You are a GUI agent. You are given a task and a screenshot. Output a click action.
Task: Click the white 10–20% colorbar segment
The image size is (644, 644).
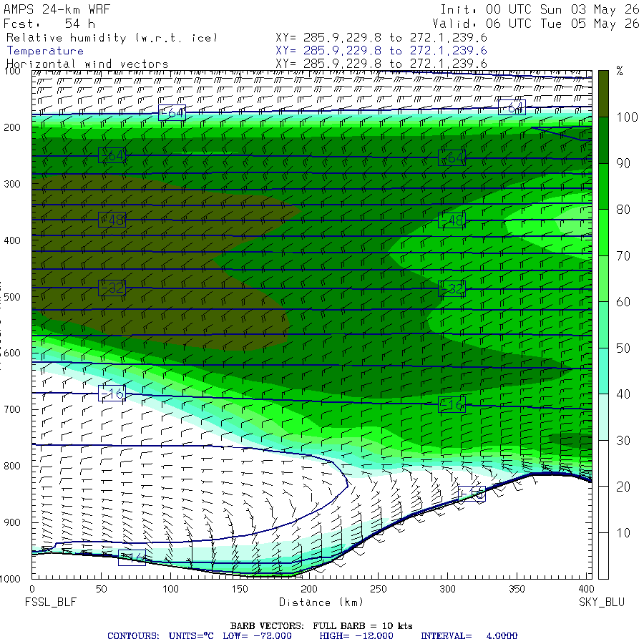(x=603, y=509)
